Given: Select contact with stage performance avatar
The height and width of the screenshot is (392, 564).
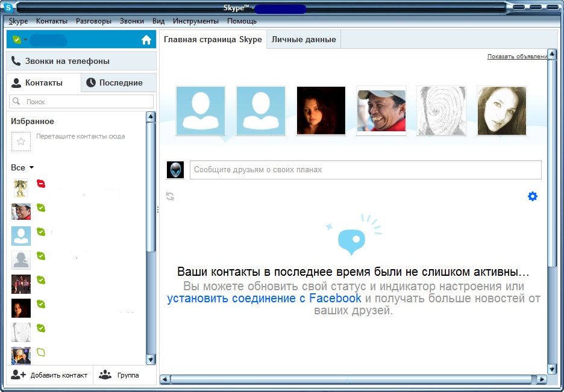Looking at the screenshot, I should click(x=21, y=284).
